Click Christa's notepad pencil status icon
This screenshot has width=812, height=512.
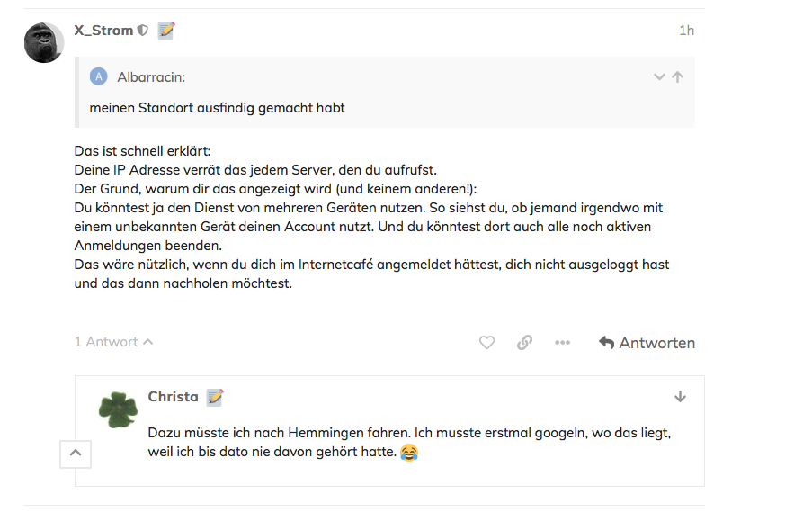click(x=215, y=397)
